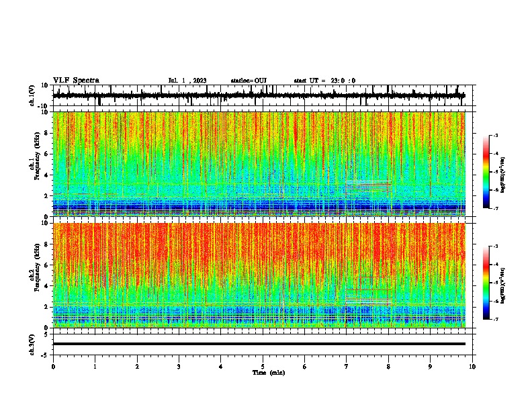Click the ch.1 voltage waveform trace
The image size is (532, 411).
[x=259, y=95]
